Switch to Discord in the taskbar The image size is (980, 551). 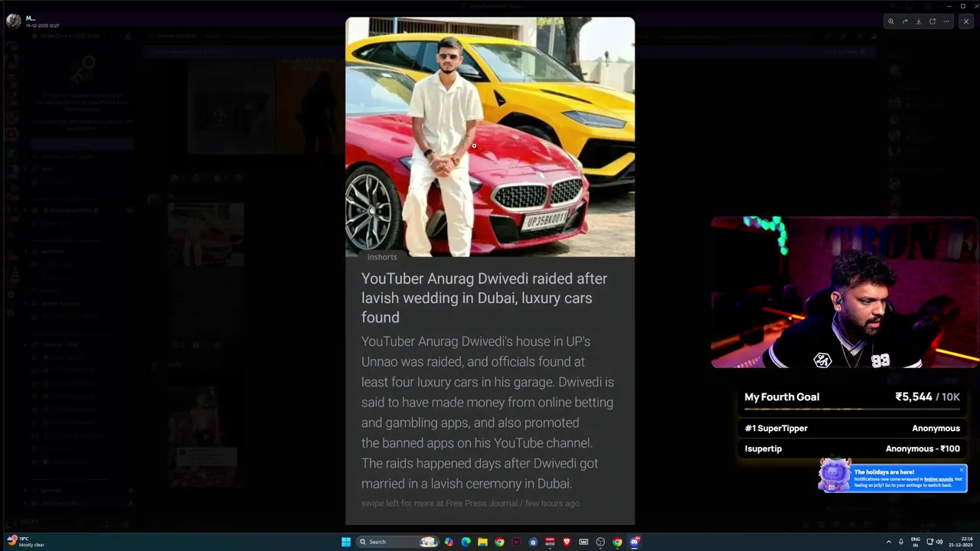635,542
